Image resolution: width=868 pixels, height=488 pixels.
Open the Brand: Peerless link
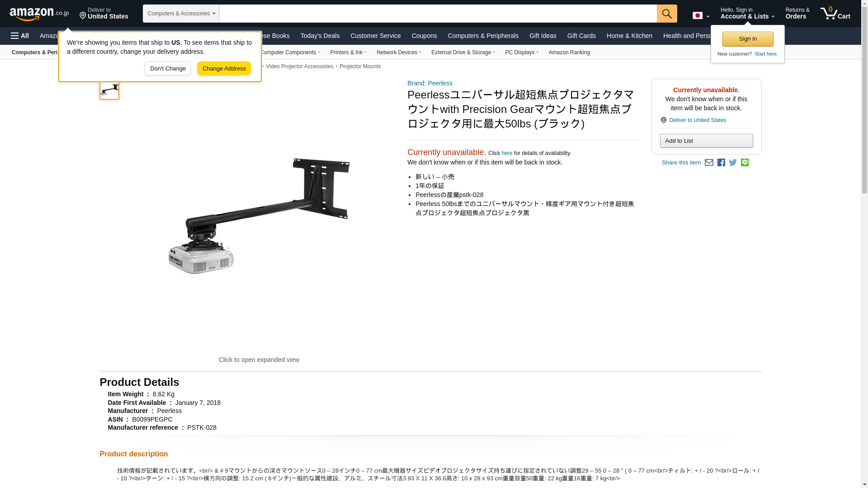(429, 83)
